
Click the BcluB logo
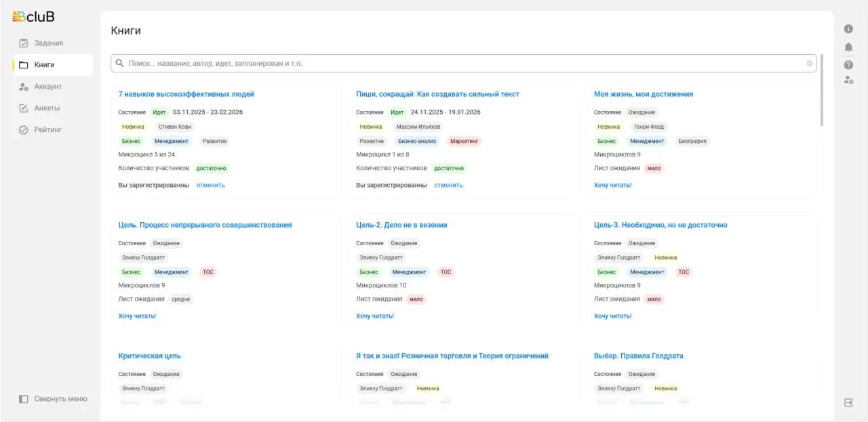point(33,17)
